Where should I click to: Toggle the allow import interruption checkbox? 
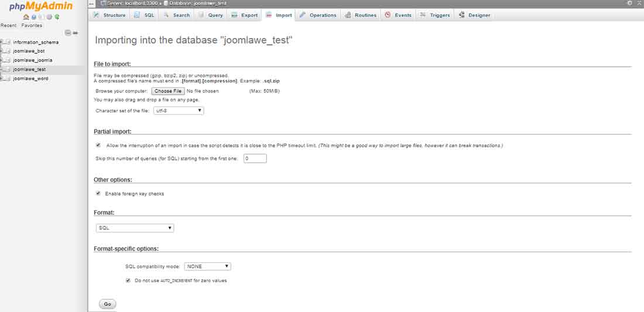98,145
